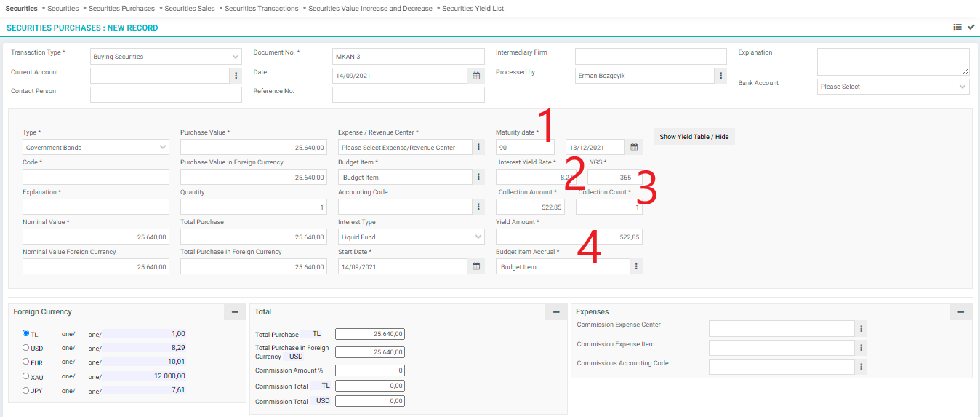Open the Processed by picker dots icon

pos(721,76)
